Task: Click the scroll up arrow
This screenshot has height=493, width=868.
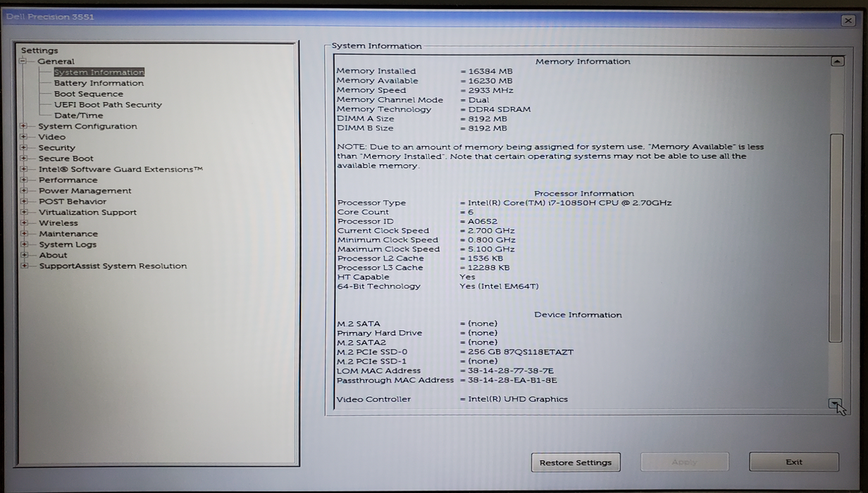Action: tap(836, 61)
